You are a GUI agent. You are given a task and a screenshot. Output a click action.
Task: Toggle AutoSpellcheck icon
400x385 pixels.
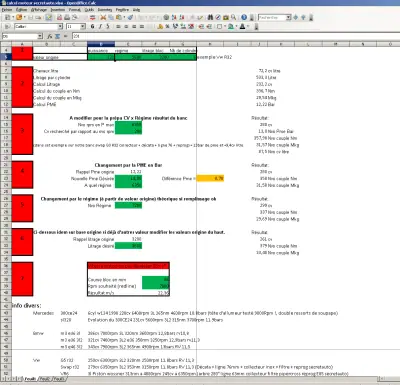(92, 17)
